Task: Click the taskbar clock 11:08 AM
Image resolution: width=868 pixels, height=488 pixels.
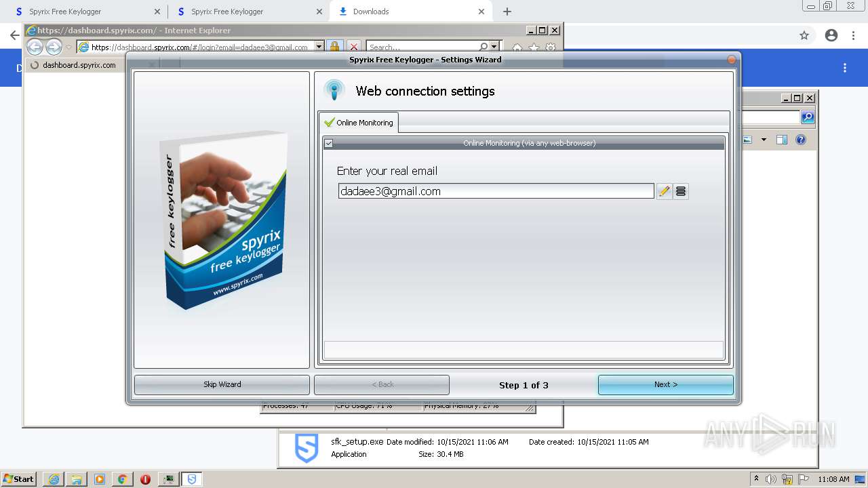Action: point(833,479)
